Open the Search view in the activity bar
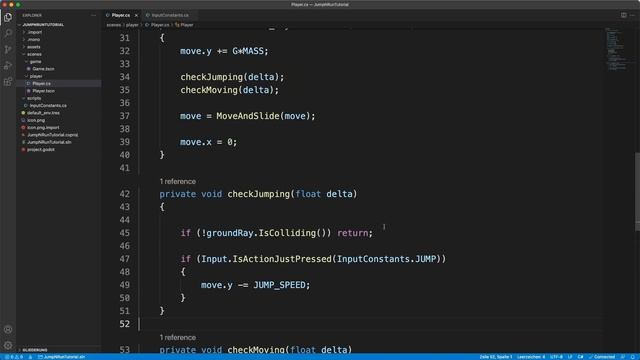 point(8,33)
